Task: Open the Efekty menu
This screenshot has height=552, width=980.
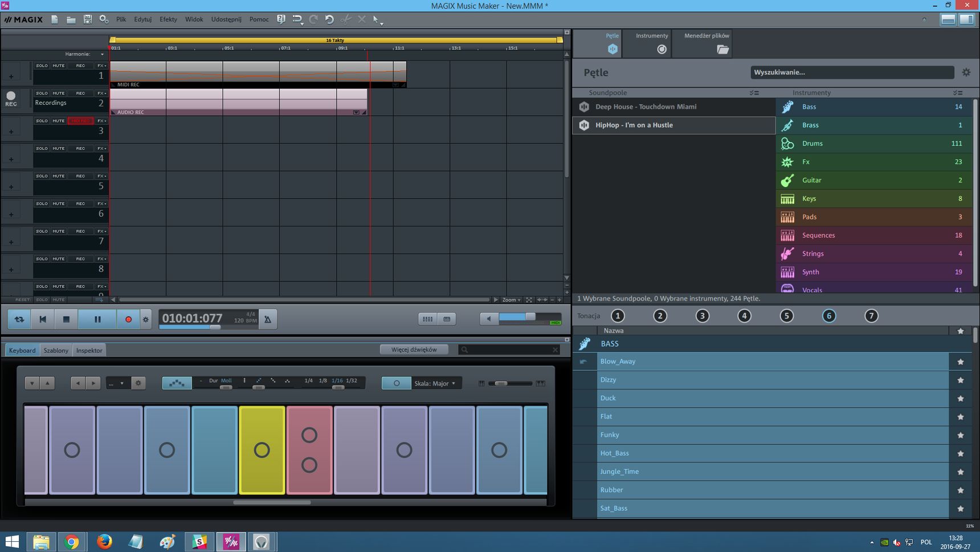Action: point(168,19)
